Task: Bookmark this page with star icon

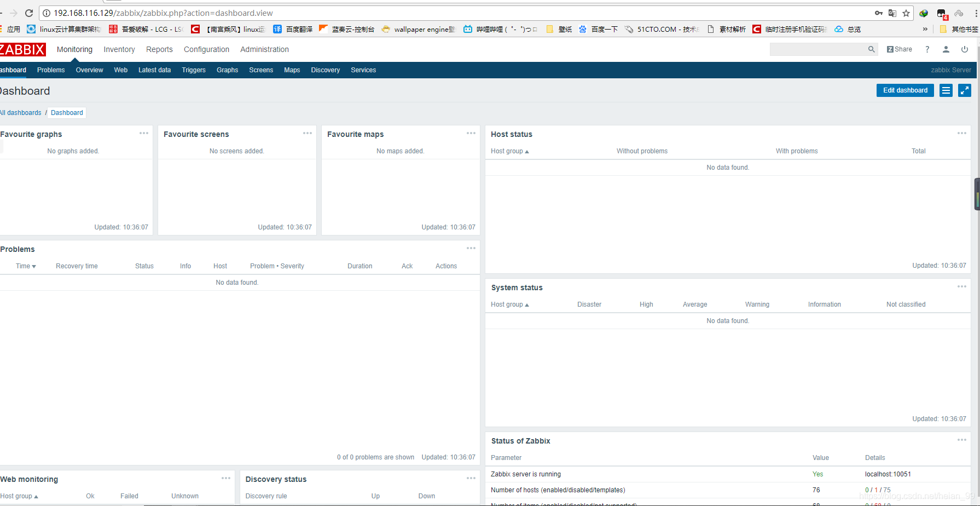Action: pos(906,13)
